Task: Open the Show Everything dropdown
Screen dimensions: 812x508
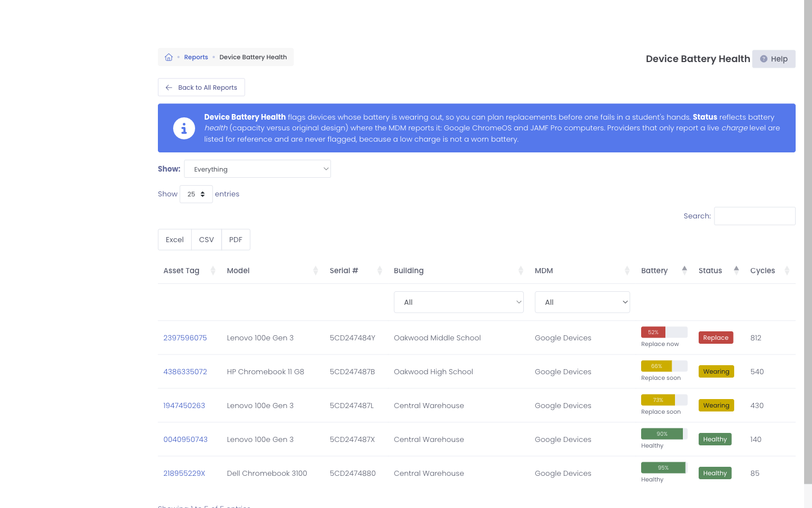Action: (x=258, y=169)
